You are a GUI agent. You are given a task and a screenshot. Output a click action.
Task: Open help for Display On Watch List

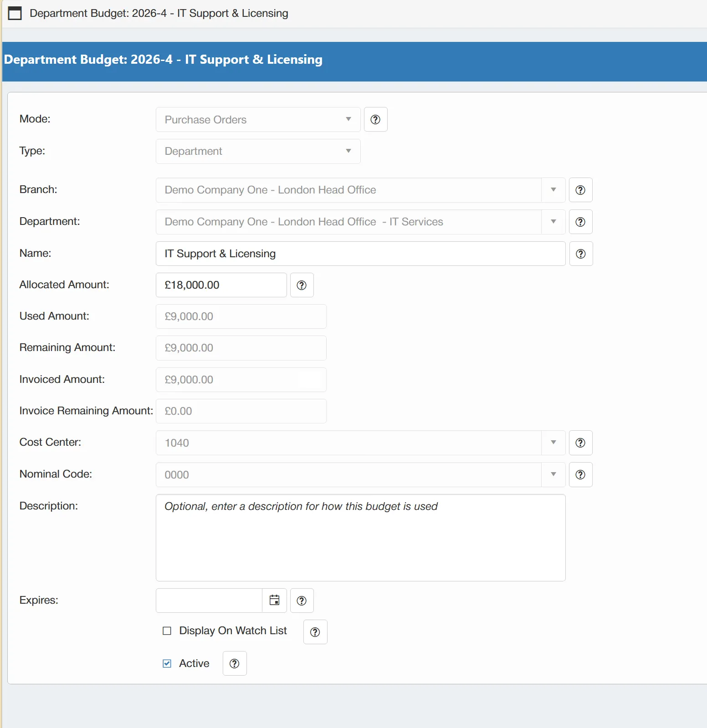[x=315, y=632]
